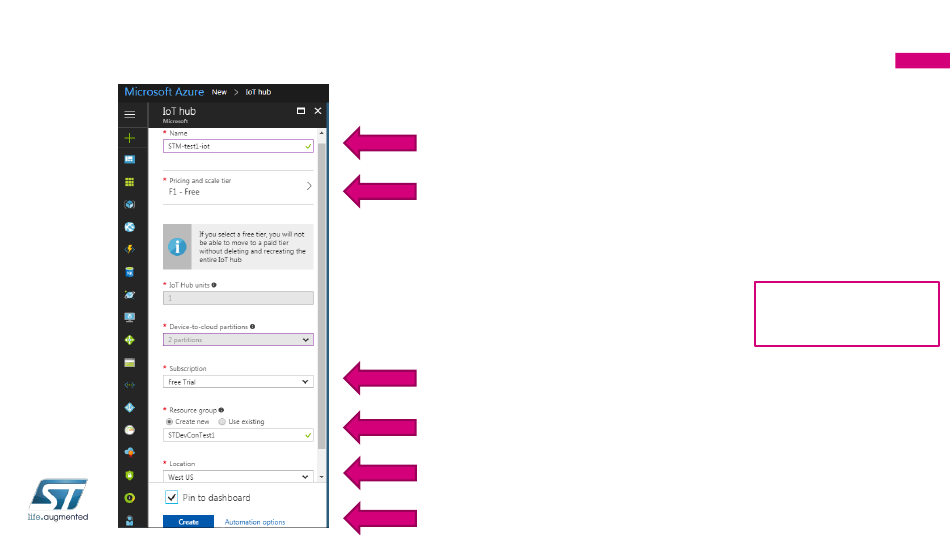Open All resources yellow-green grid icon
This screenshot has height=535, width=950.
coord(130,182)
